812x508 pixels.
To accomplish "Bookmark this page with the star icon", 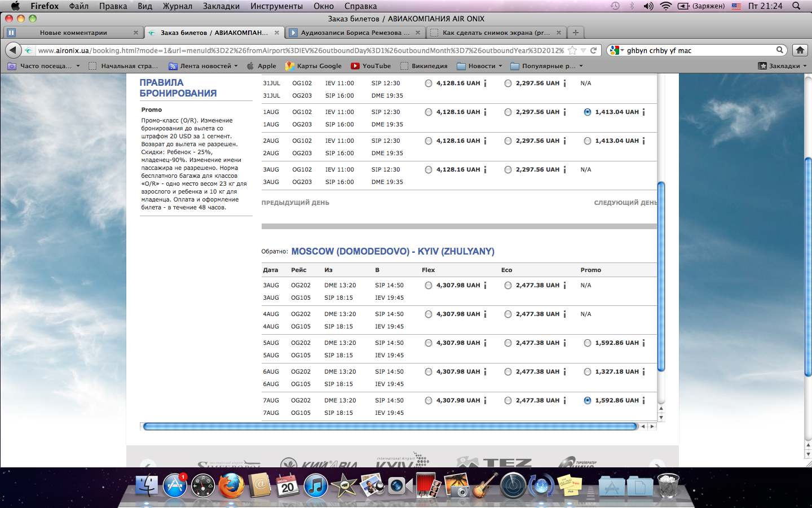I will (x=572, y=50).
